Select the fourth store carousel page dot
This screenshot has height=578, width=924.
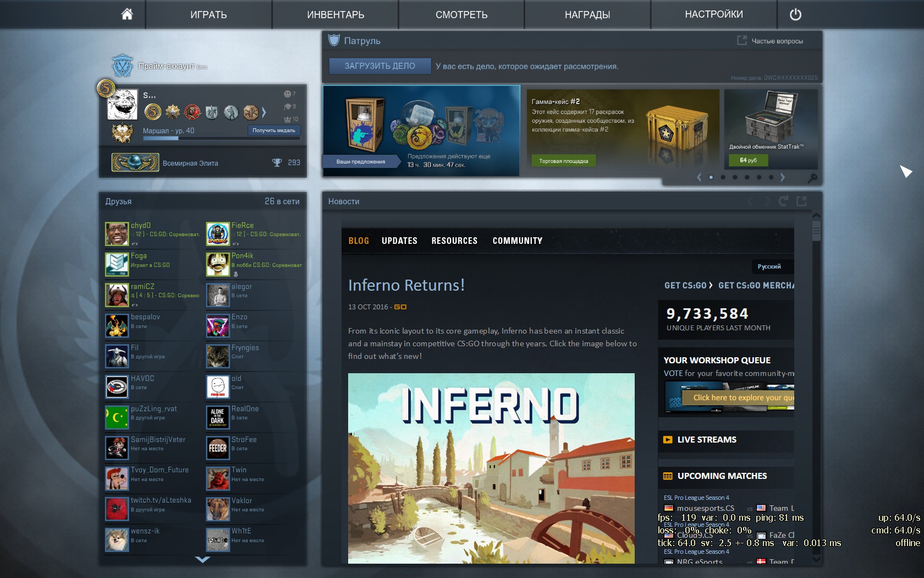tap(747, 177)
